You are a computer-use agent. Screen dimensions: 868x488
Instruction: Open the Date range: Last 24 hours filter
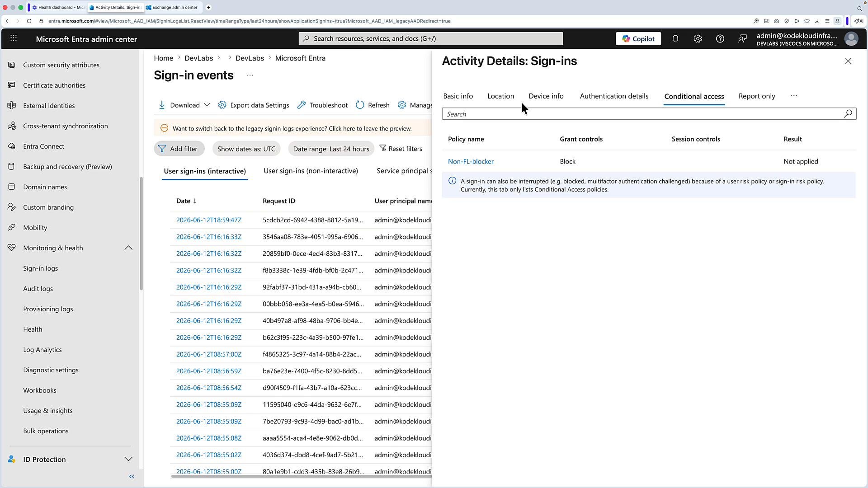[331, 149]
